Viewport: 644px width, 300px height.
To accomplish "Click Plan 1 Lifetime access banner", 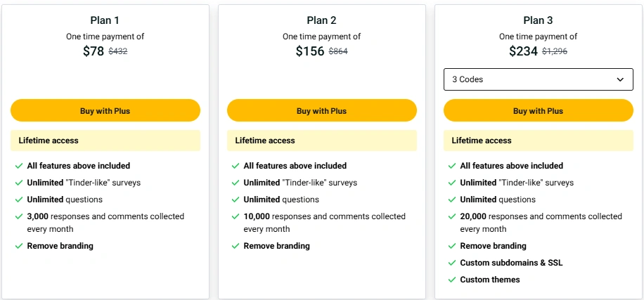I will click(x=105, y=141).
